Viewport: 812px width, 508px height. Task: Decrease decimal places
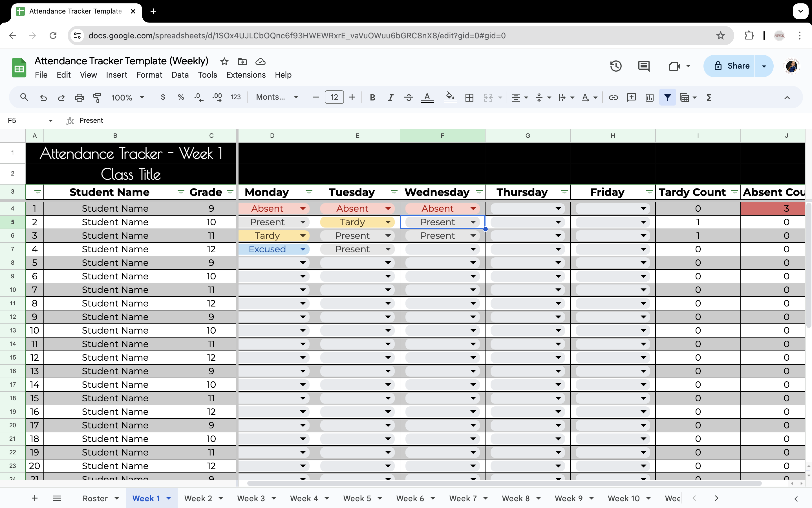[x=199, y=97]
